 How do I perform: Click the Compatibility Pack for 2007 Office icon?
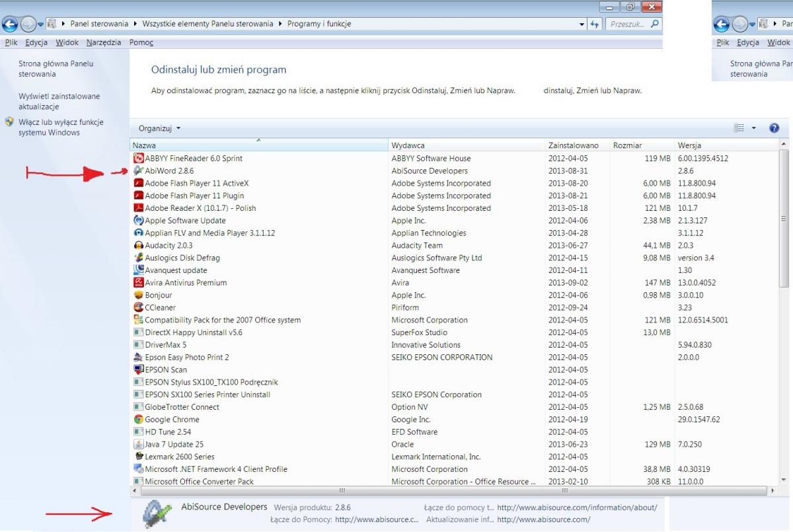point(138,320)
